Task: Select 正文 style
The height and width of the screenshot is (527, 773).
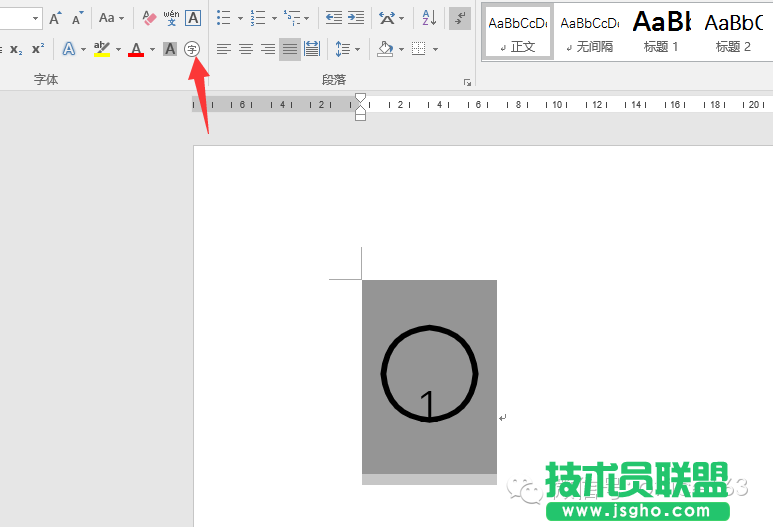Action: [518, 33]
